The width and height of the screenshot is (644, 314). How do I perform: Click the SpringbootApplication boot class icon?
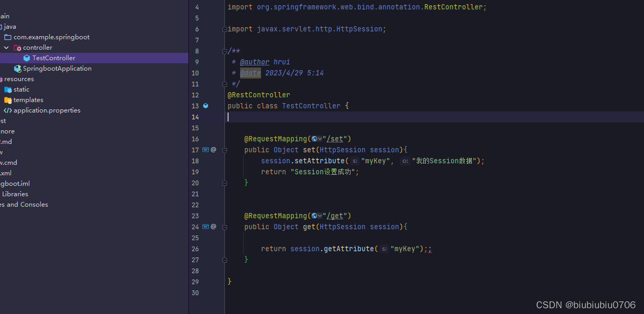[x=18, y=68]
